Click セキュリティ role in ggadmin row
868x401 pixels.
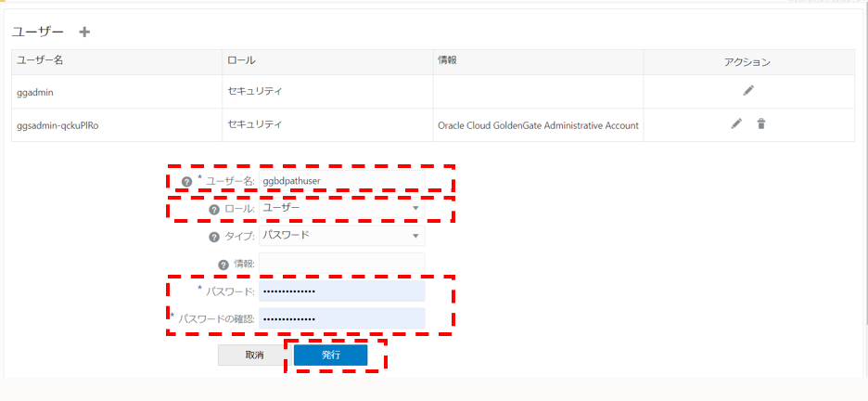pyautogui.click(x=255, y=91)
